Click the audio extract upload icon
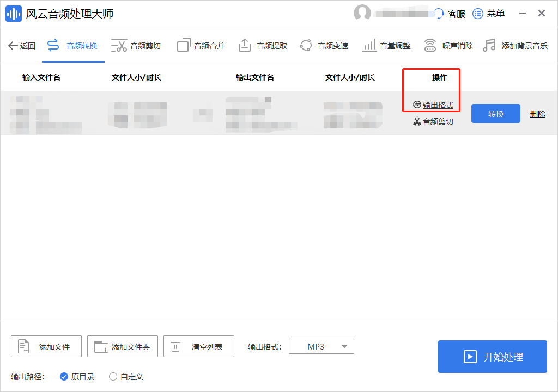558x392 pixels. tap(245, 46)
